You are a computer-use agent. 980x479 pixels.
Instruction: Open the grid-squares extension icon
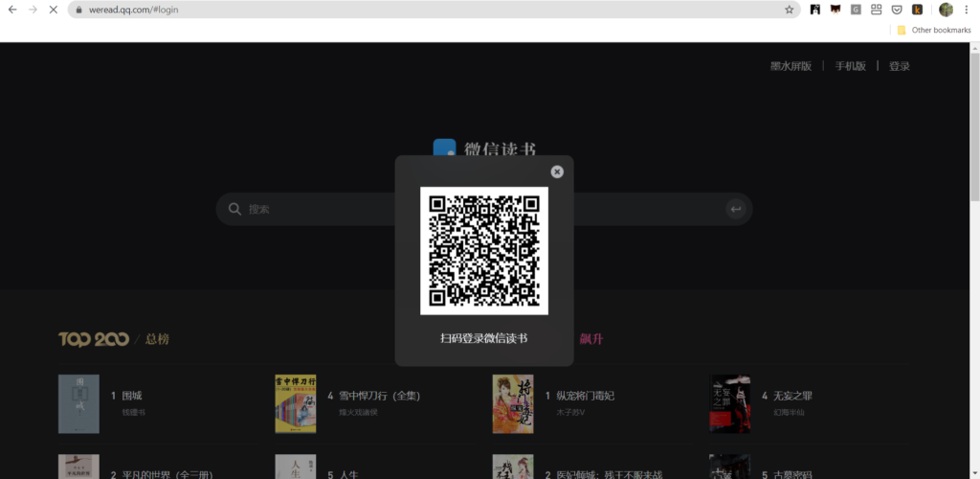click(x=877, y=10)
